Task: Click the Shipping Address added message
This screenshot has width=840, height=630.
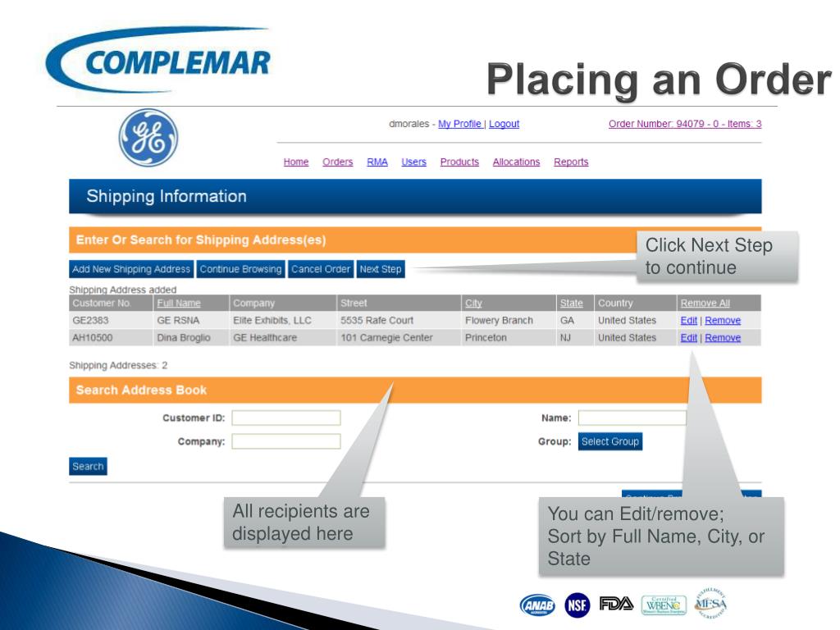Action: (123, 290)
